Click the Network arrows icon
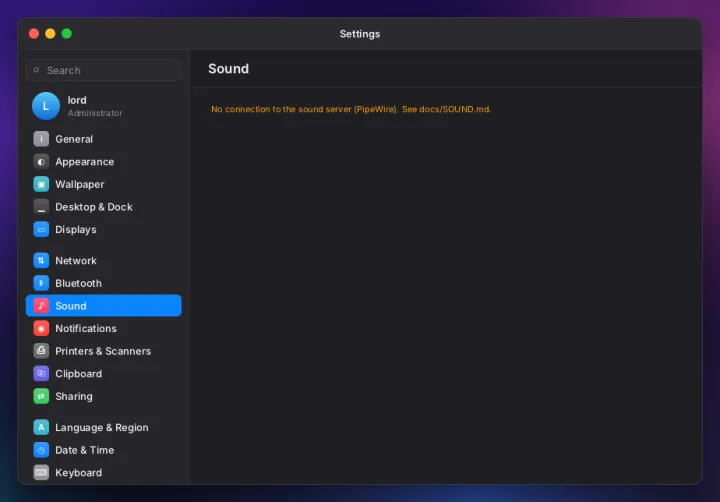 pos(41,260)
